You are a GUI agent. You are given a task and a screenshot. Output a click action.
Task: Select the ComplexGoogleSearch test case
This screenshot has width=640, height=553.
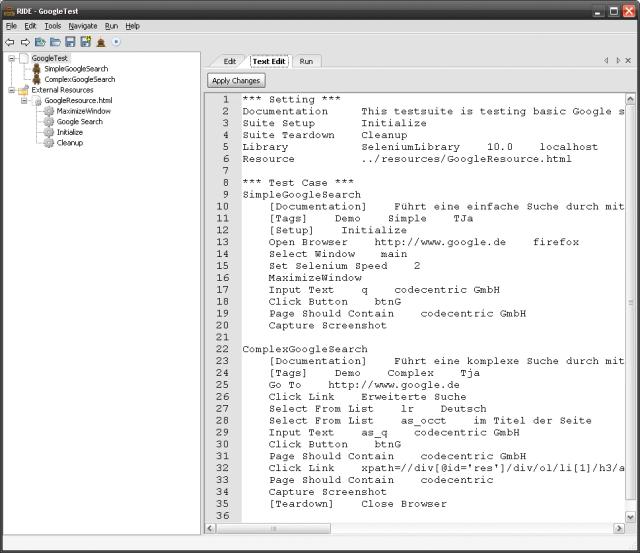(79, 79)
